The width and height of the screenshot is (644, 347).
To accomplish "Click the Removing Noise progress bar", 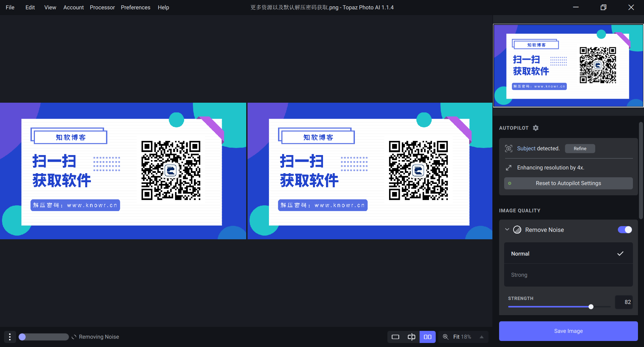I will point(44,337).
